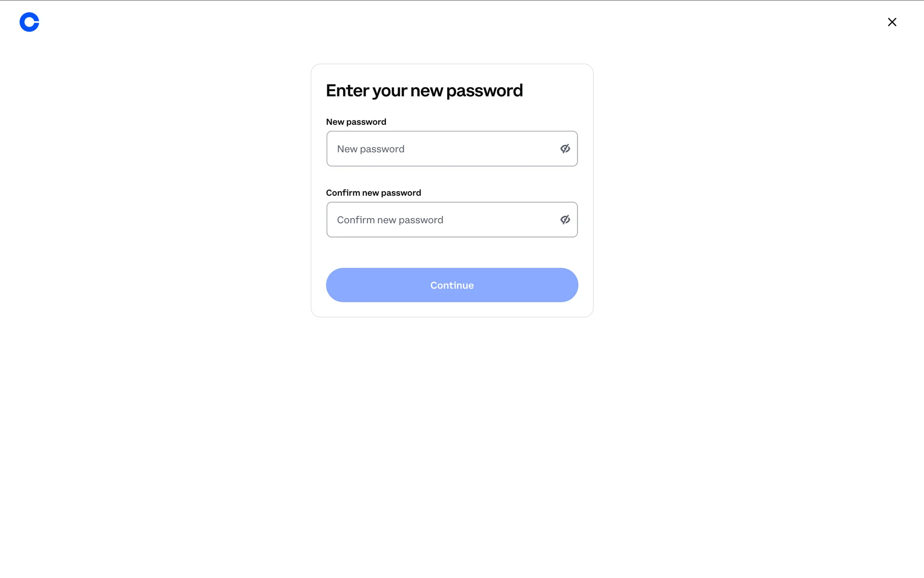Click the top-right X to exit
924x578 pixels.
(x=892, y=22)
